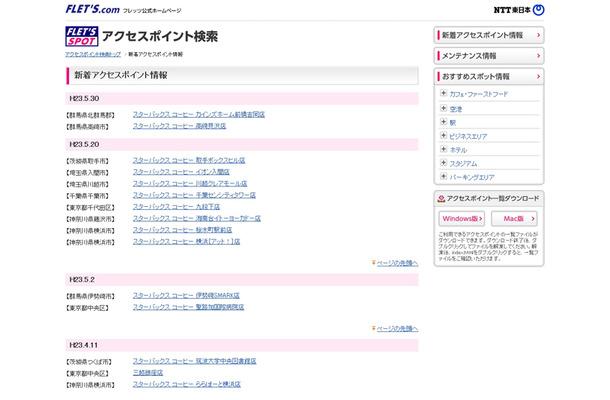Click the 【神奈川県藤沢市】 location label
The height and width of the screenshot is (400, 610).
tap(91, 219)
